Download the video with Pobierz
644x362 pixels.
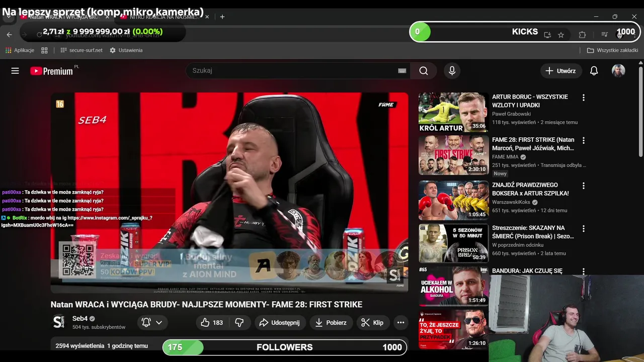pos(331,323)
